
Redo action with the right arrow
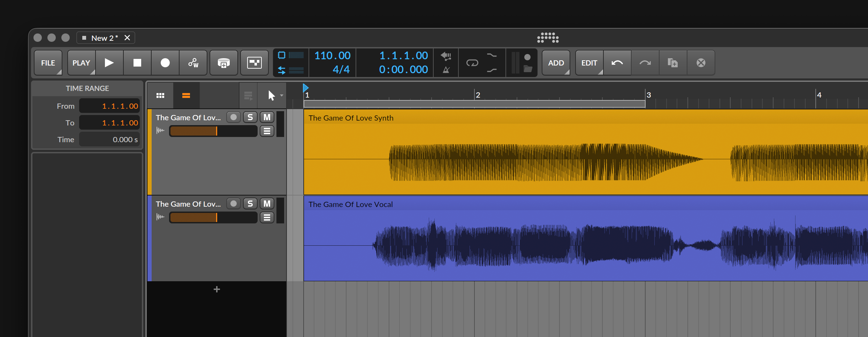click(x=645, y=63)
